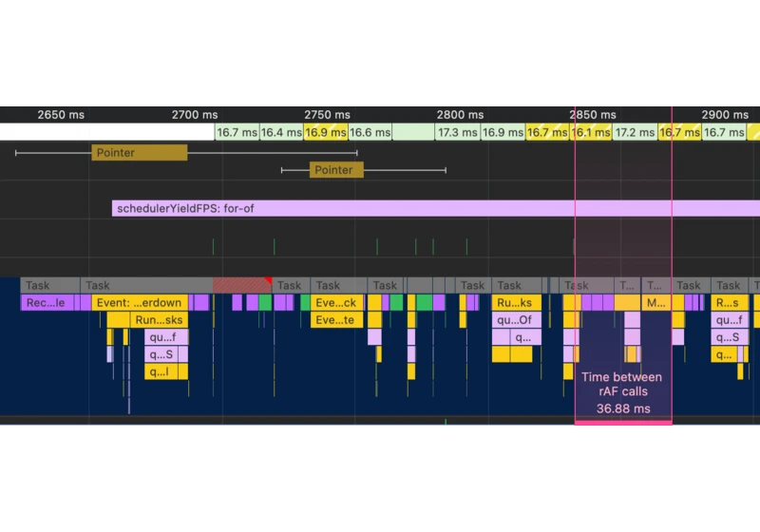Click the 2700 ms ruler label

(x=195, y=115)
